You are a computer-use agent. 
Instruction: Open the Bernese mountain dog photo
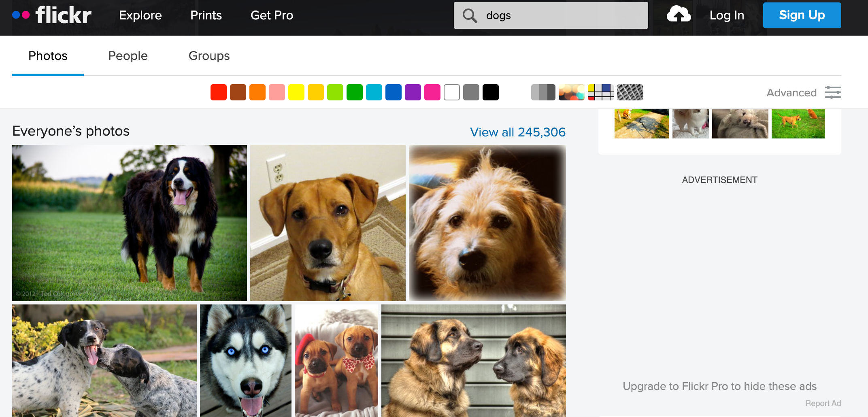tap(130, 223)
